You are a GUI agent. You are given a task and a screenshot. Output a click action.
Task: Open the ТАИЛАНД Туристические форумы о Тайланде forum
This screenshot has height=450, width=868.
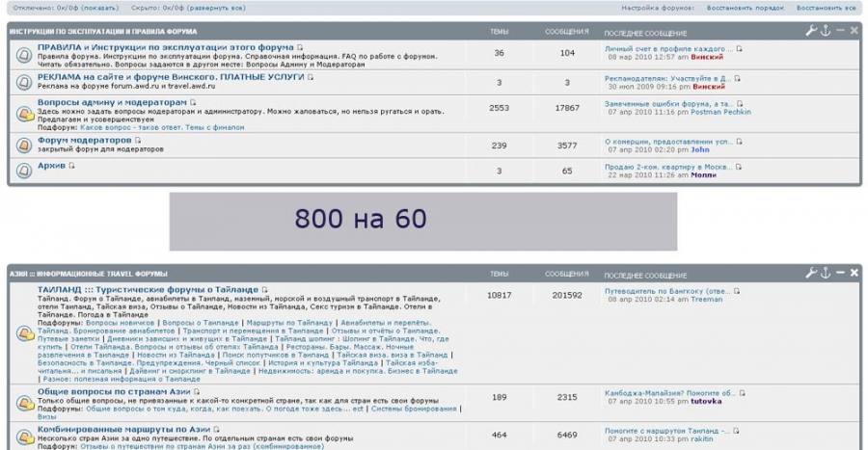click(x=148, y=290)
